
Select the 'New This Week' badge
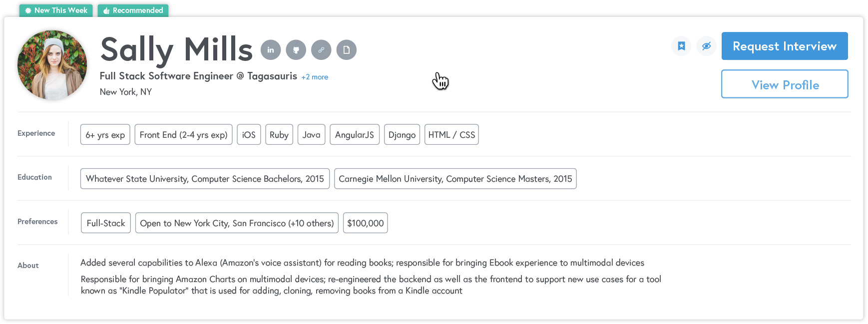[x=56, y=10]
